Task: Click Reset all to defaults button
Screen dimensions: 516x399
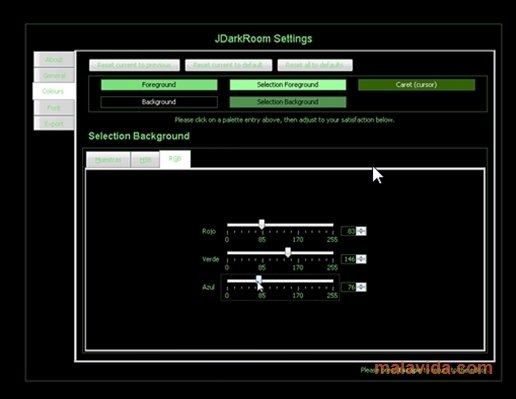Action: pyautogui.click(x=315, y=65)
